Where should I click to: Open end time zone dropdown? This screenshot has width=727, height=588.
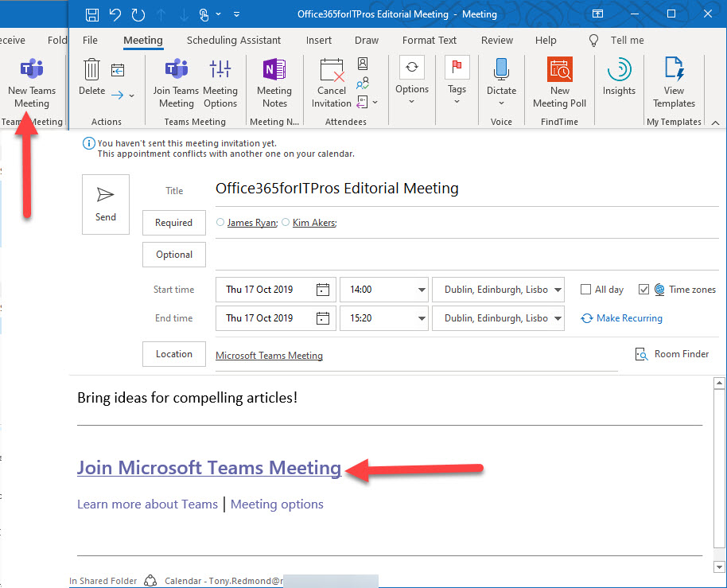[x=558, y=318]
